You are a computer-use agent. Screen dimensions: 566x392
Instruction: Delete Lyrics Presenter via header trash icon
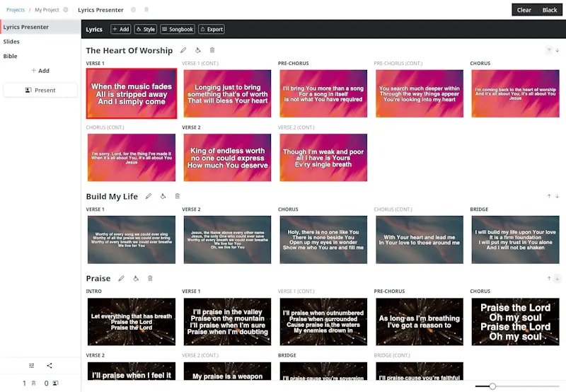(146, 10)
